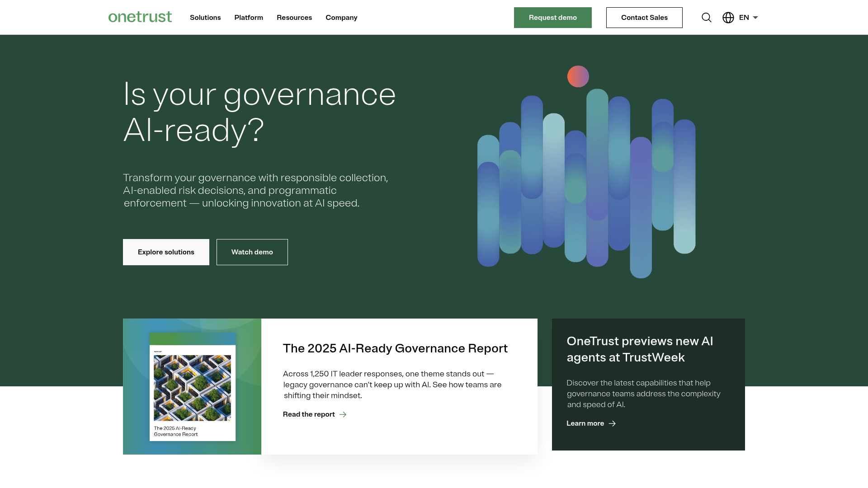Expand the Resources navigation menu
This screenshot has width=868, height=488.
point(294,18)
